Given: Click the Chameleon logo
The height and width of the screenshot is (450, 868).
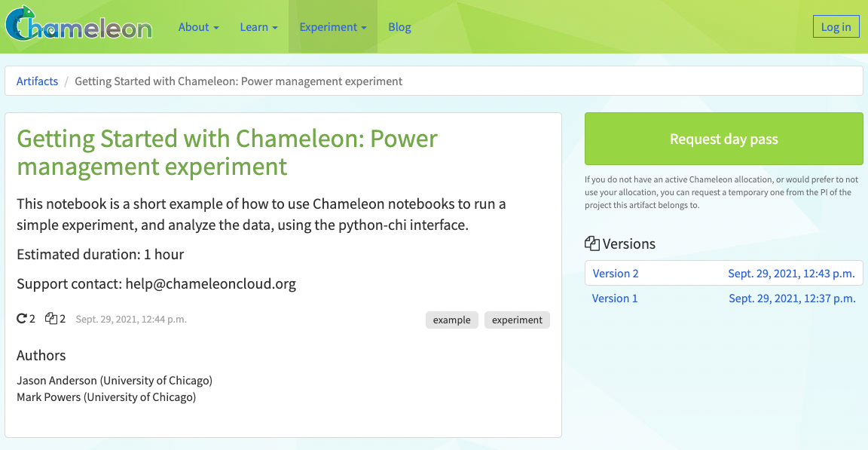Looking at the screenshot, I should point(78,24).
